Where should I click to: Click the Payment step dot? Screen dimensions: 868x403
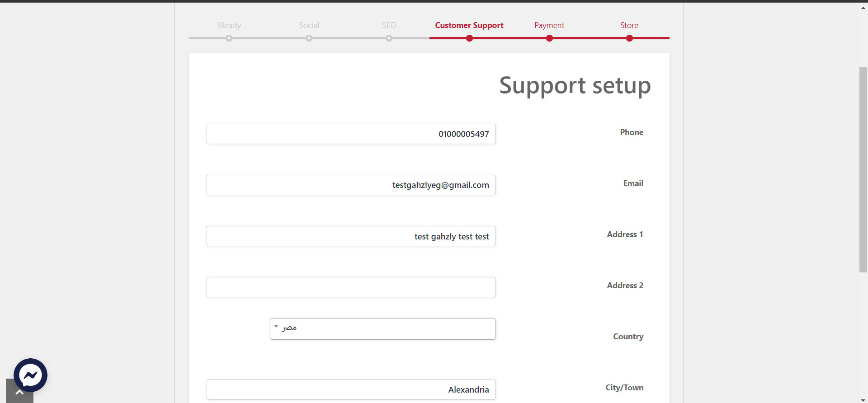point(549,38)
